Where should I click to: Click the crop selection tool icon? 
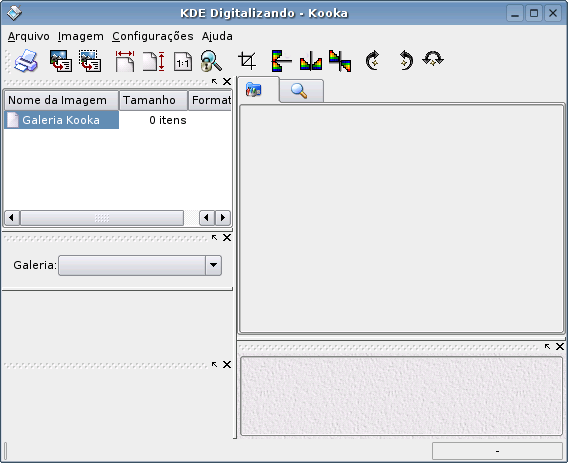pyautogui.click(x=247, y=61)
